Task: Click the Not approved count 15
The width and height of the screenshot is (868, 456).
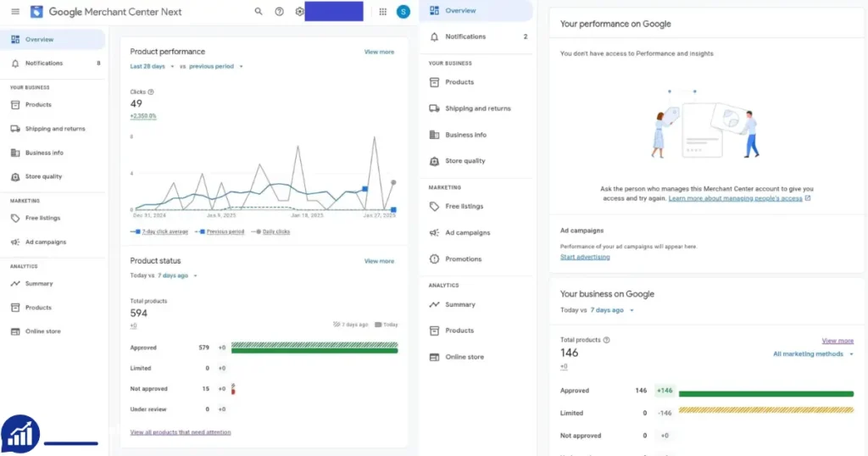Action: pyautogui.click(x=206, y=389)
